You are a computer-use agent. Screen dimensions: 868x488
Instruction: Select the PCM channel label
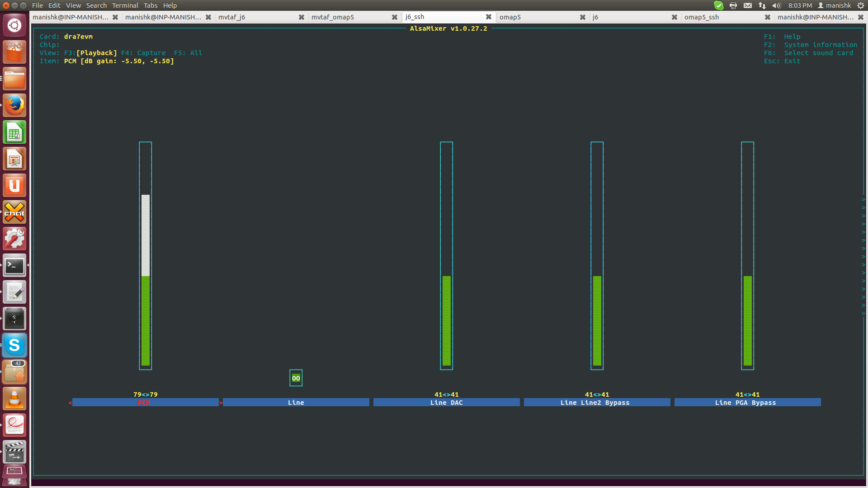[x=145, y=403]
